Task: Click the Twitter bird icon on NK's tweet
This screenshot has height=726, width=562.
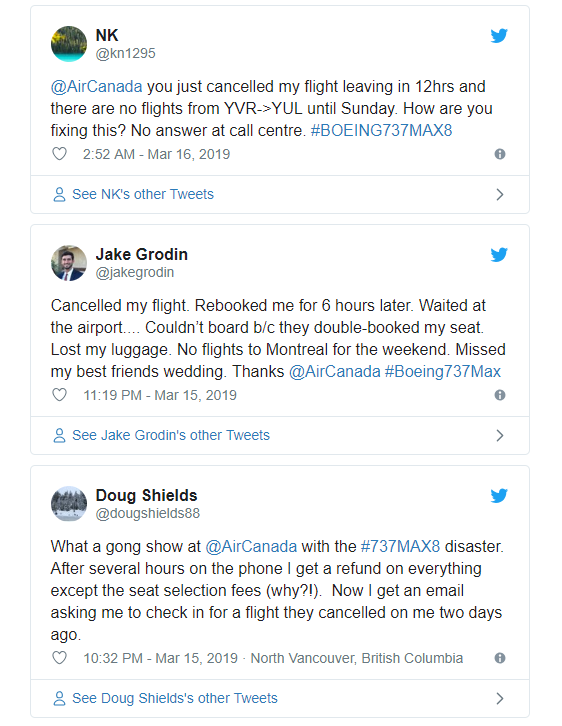Action: [x=499, y=36]
